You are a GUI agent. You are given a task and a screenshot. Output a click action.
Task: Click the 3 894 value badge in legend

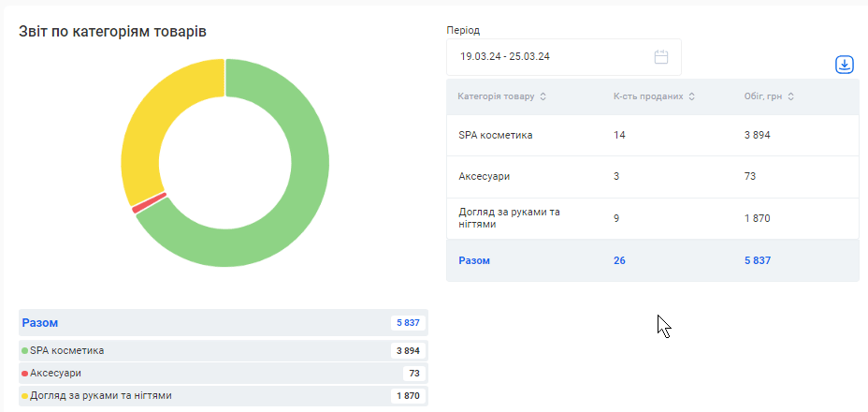408,351
